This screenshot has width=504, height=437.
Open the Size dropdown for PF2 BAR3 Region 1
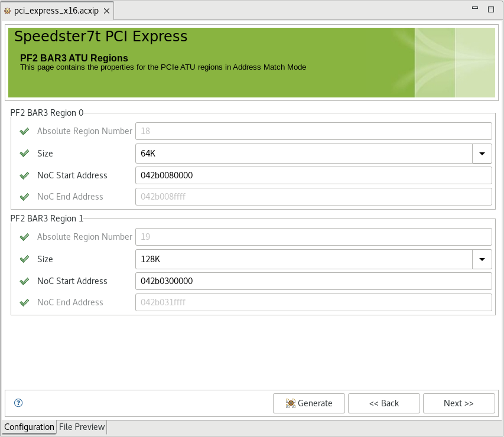point(482,259)
